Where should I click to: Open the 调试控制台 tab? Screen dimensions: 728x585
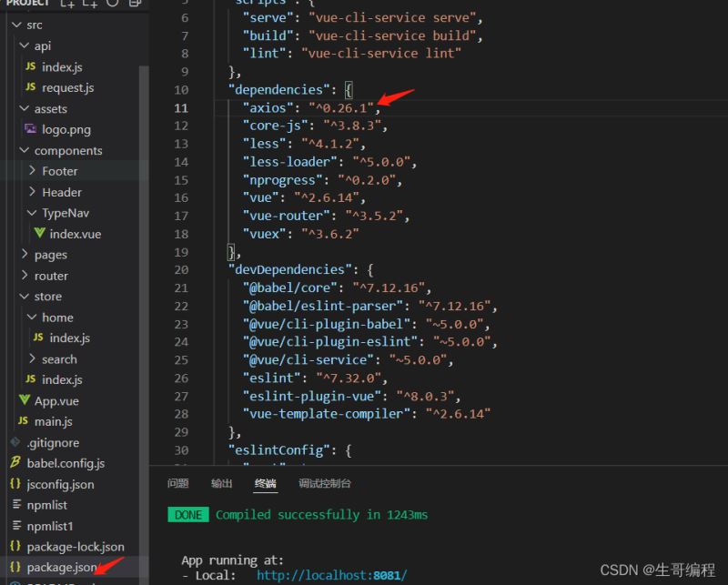pyautogui.click(x=324, y=483)
